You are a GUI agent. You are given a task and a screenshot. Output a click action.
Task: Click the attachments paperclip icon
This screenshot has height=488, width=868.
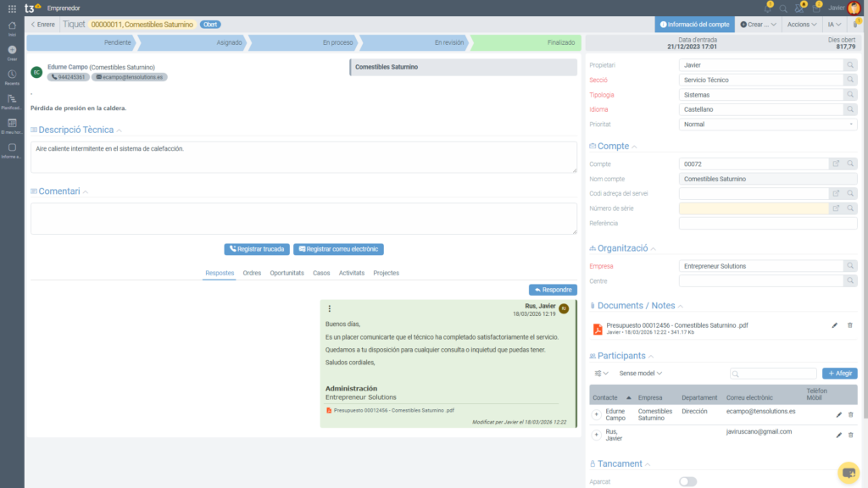click(855, 25)
